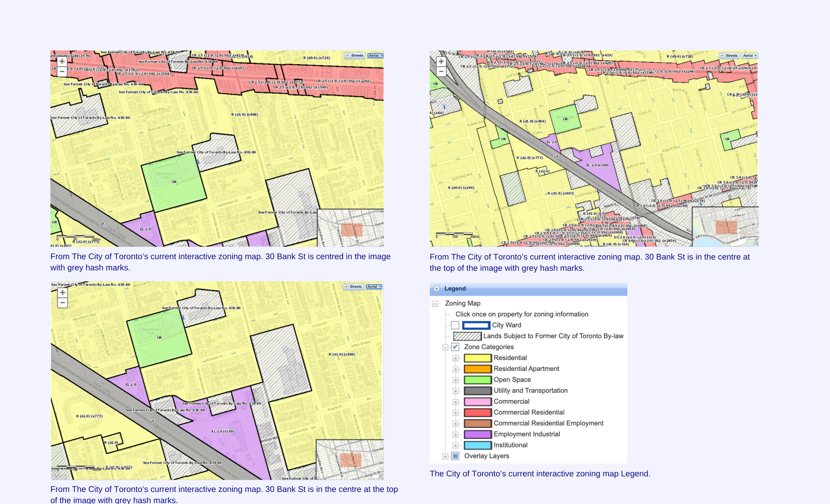Click the Employment Industrial purple swatch
830x504 pixels.
coord(477,434)
